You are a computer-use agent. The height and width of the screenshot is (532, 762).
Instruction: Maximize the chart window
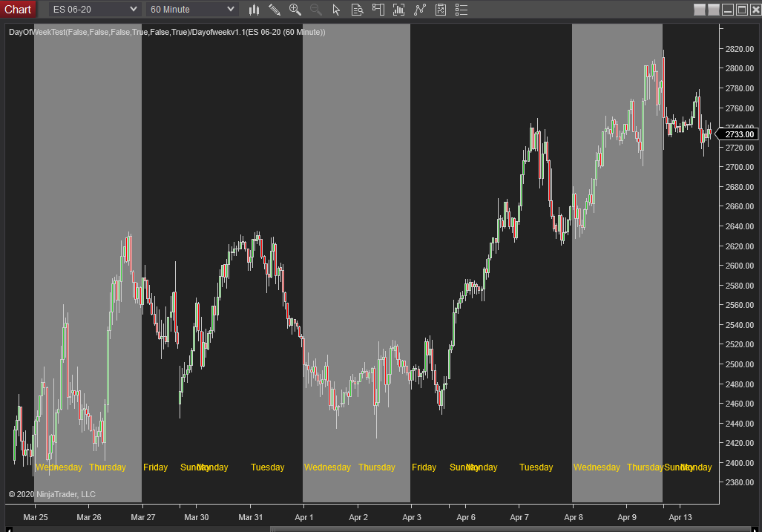(741, 10)
